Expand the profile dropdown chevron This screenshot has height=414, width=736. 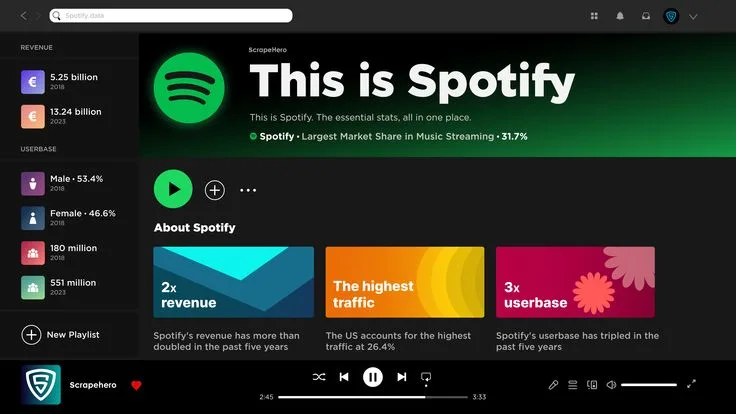[x=693, y=16]
